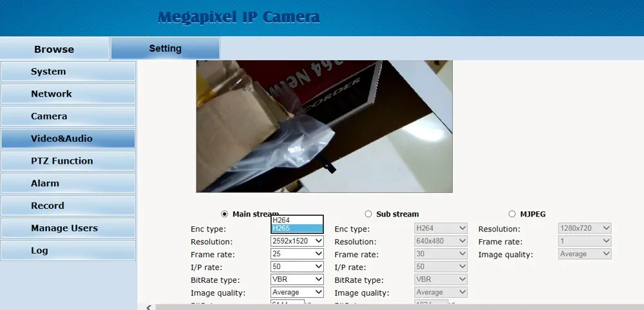This screenshot has width=644, height=310.
Task: Expand Main stream I/P rate dropdown
Action: [x=297, y=266]
